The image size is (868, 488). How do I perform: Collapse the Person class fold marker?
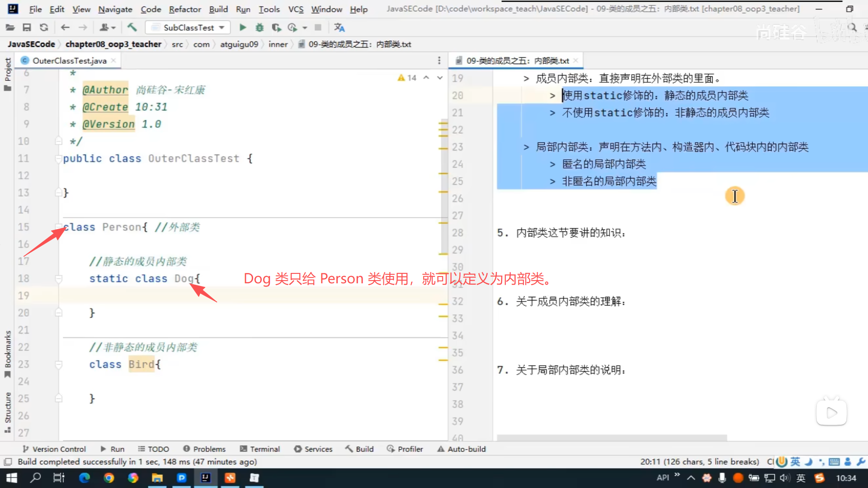(58, 227)
